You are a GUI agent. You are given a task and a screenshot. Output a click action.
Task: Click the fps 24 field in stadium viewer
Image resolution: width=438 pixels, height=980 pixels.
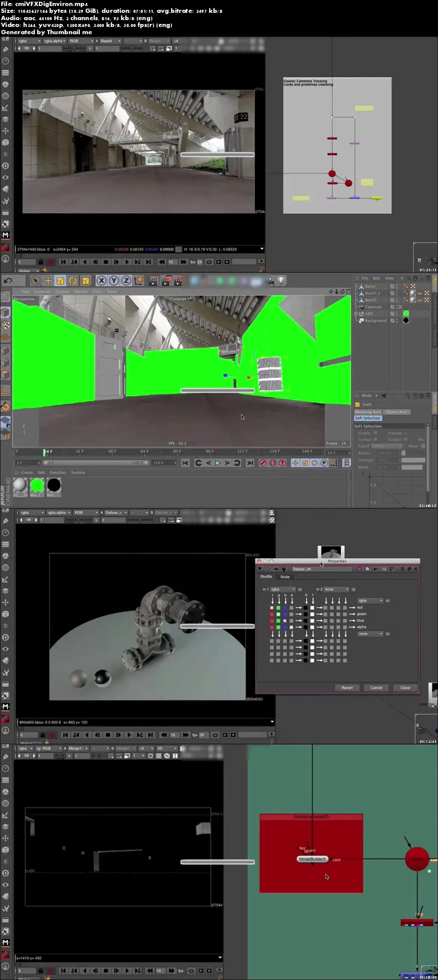click(199, 262)
